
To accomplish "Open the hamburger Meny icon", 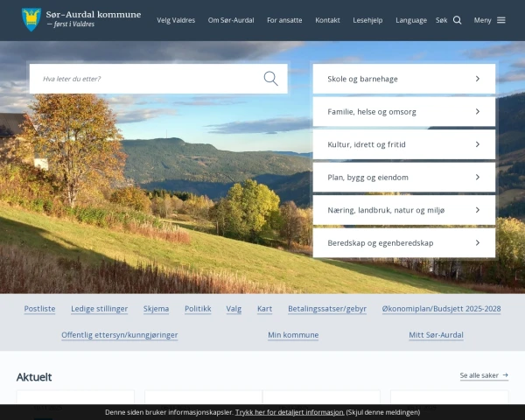I will [x=500, y=20].
